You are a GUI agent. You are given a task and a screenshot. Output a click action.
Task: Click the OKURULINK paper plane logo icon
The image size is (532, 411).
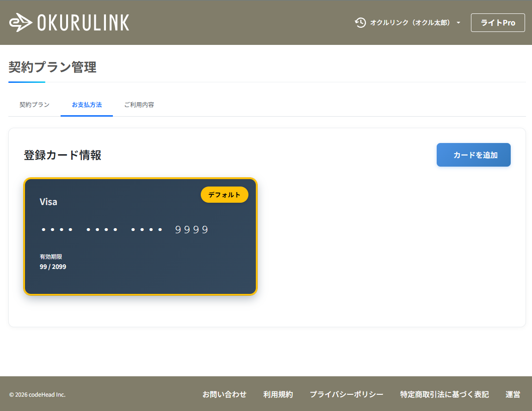(x=20, y=23)
